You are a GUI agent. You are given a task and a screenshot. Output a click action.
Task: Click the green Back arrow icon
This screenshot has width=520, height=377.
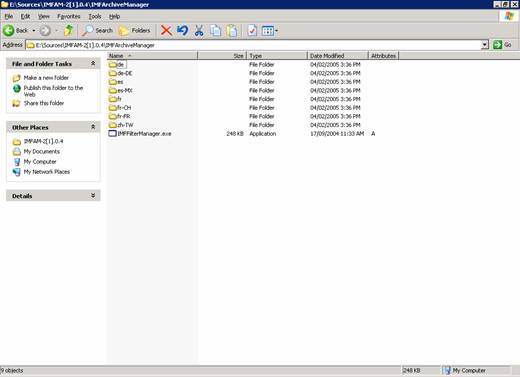pyautogui.click(x=9, y=31)
